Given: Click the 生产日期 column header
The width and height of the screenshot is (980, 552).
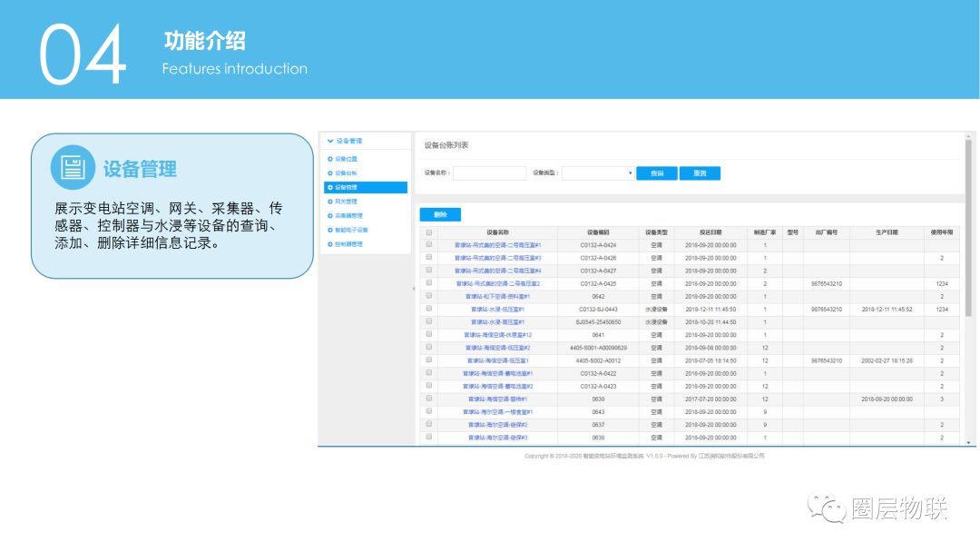Looking at the screenshot, I should coord(887,232).
